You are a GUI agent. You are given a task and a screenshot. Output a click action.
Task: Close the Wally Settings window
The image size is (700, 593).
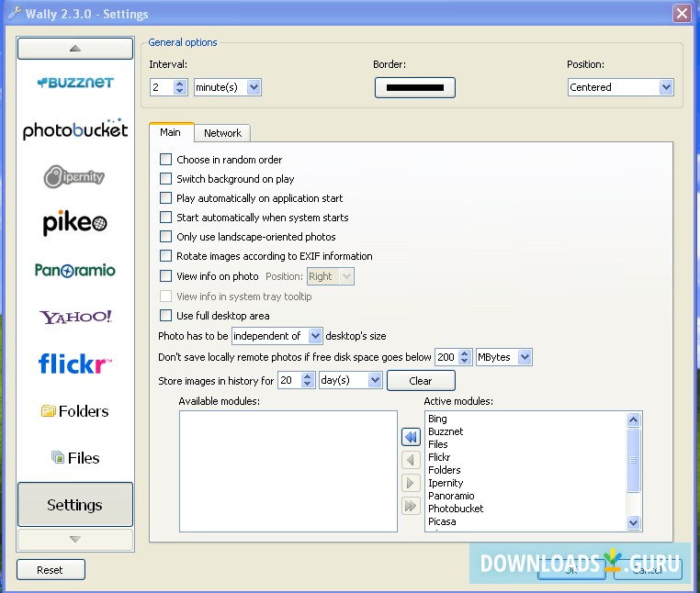click(x=682, y=13)
